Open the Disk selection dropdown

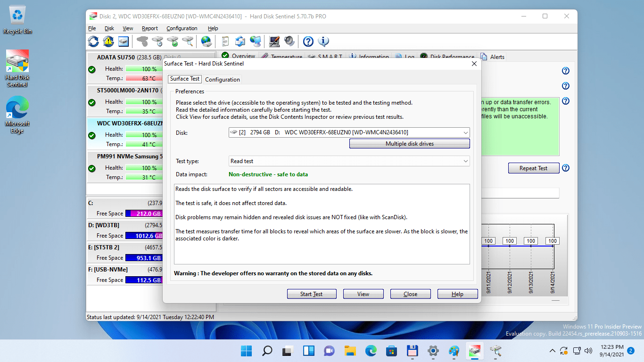click(465, 132)
